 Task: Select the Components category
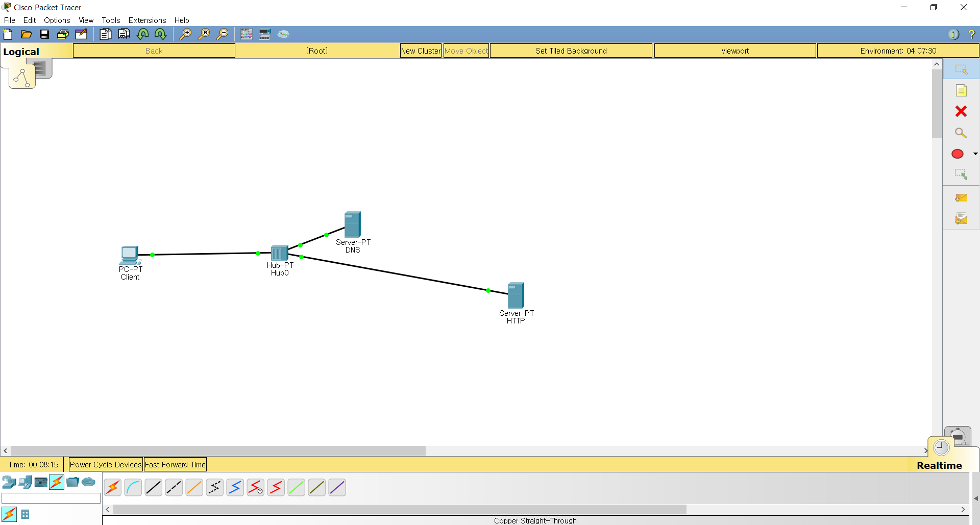point(41,482)
